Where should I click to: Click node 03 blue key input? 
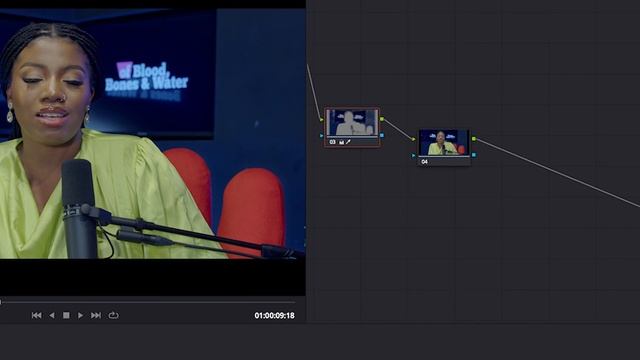(322, 136)
